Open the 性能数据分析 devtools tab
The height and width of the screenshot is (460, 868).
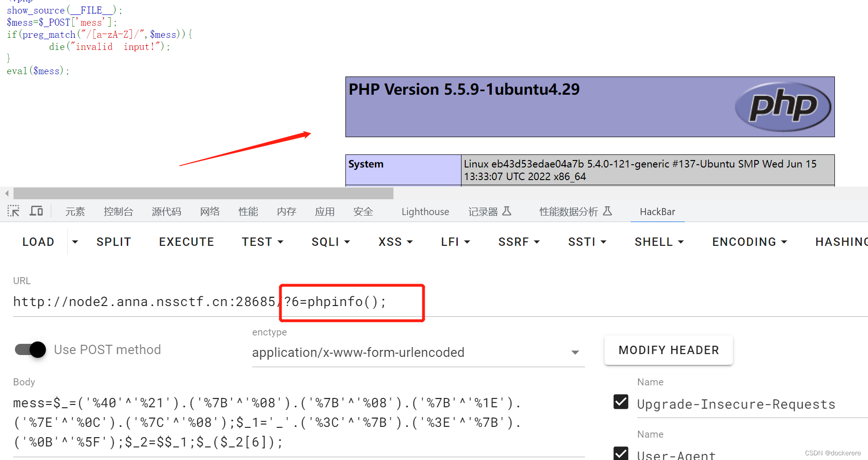[x=575, y=211]
